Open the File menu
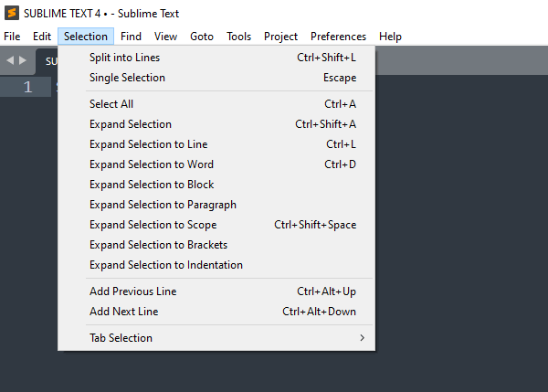The width and height of the screenshot is (548, 392). coord(12,37)
